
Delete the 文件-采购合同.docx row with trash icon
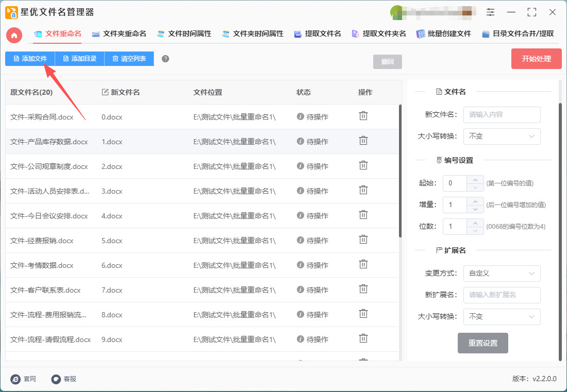363,116
